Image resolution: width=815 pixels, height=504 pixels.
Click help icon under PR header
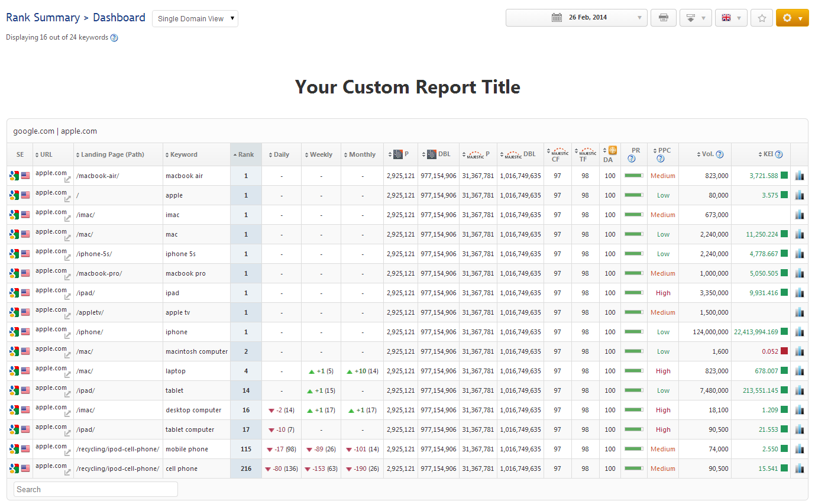click(632, 159)
